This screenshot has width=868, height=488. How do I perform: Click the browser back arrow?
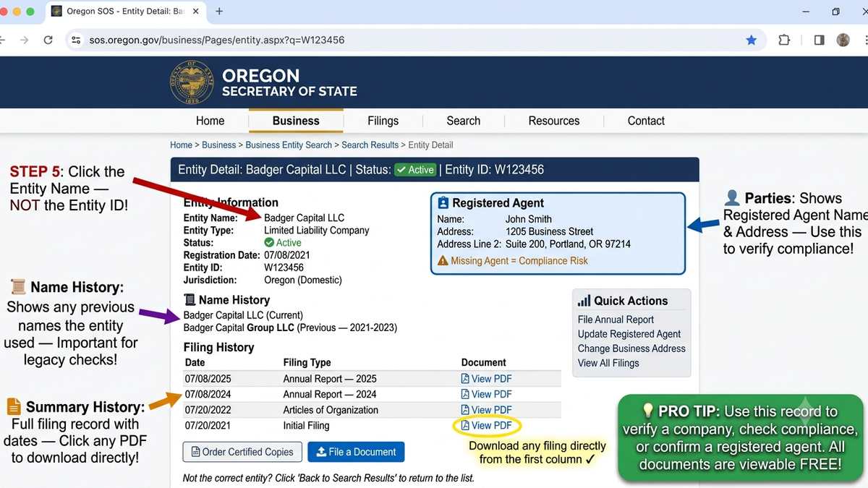(x=3, y=40)
